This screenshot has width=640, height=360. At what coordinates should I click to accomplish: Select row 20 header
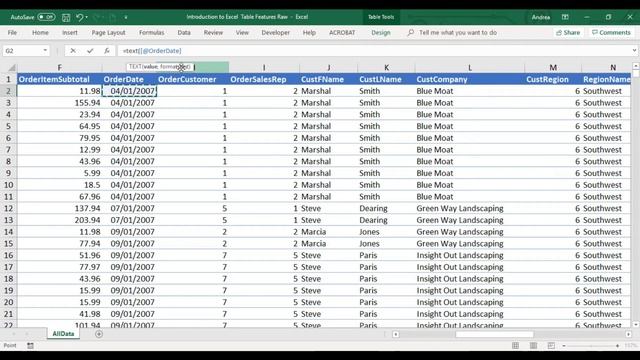[x=8, y=302]
